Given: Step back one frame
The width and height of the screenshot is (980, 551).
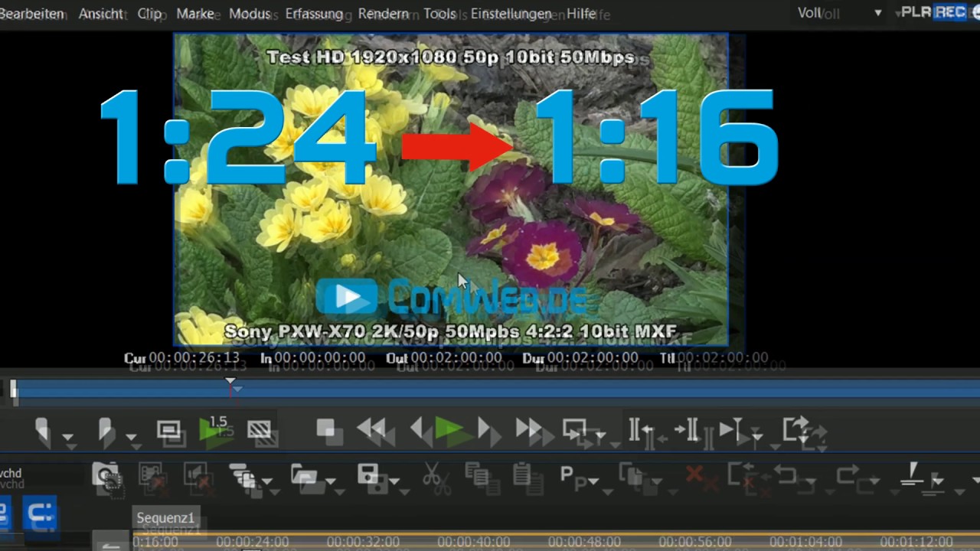Looking at the screenshot, I should 416,429.
